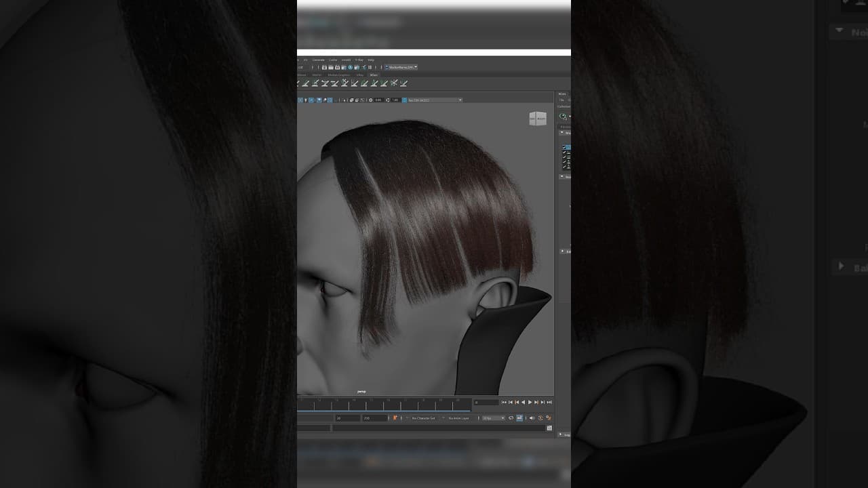
Task: Open the Cache menu
Action: point(333,60)
